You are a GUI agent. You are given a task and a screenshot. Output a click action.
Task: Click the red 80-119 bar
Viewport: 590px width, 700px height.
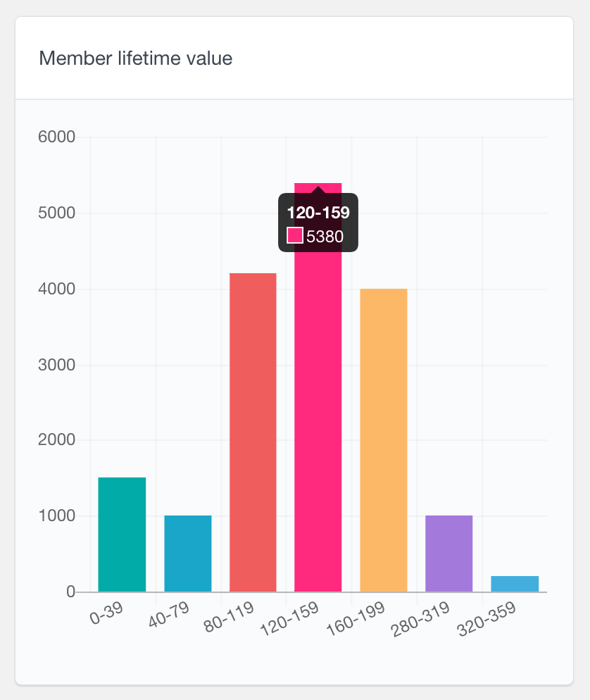[253, 432]
